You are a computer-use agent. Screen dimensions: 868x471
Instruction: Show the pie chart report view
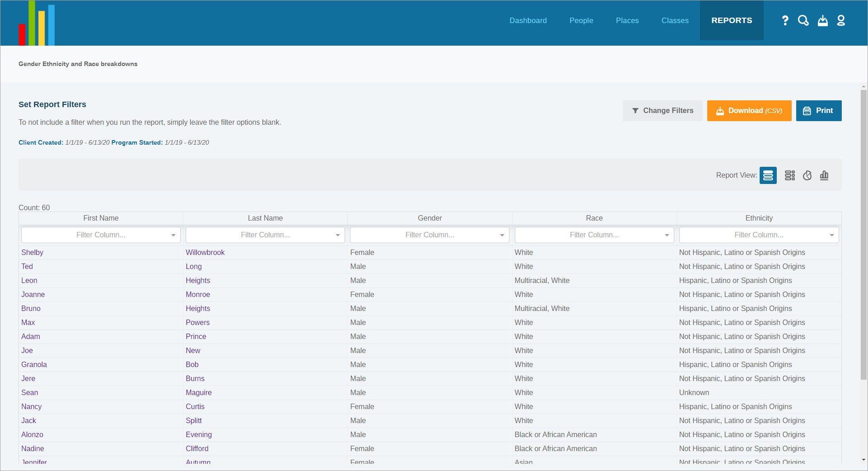807,175
